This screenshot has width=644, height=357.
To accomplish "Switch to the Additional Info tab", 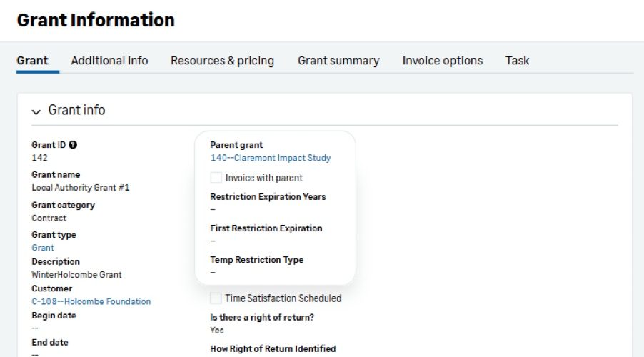I will pos(109,61).
